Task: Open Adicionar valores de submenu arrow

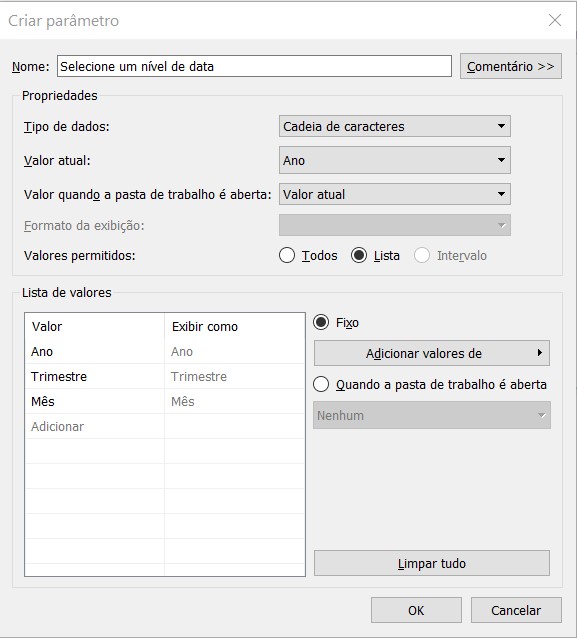Action: [540, 353]
